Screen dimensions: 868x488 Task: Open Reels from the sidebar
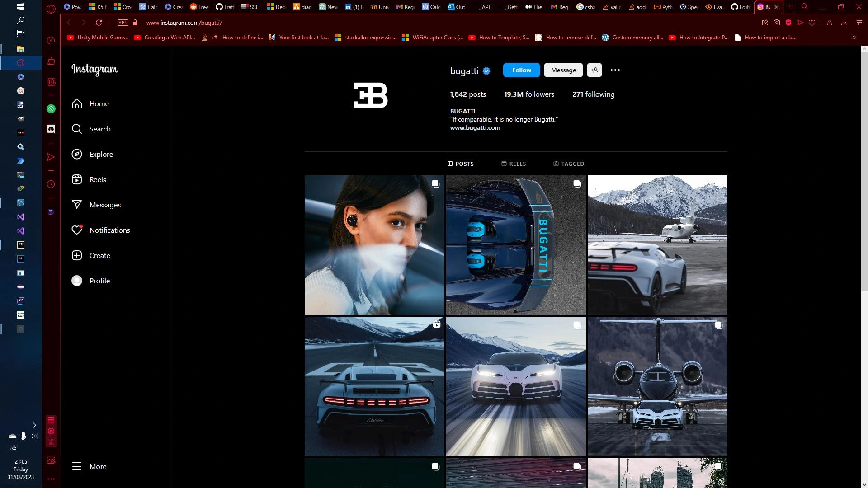coord(89,180)
